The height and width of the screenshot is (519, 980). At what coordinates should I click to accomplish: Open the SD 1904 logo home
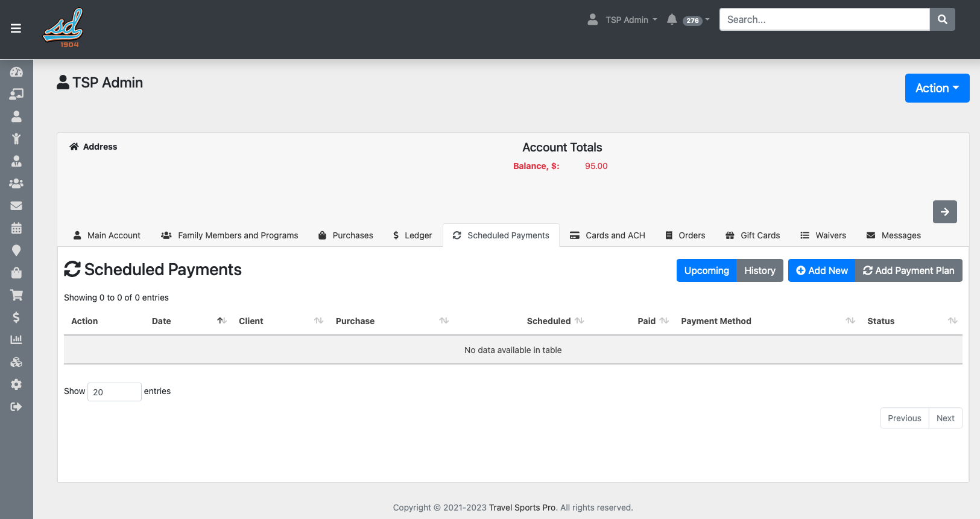[63, 28]
